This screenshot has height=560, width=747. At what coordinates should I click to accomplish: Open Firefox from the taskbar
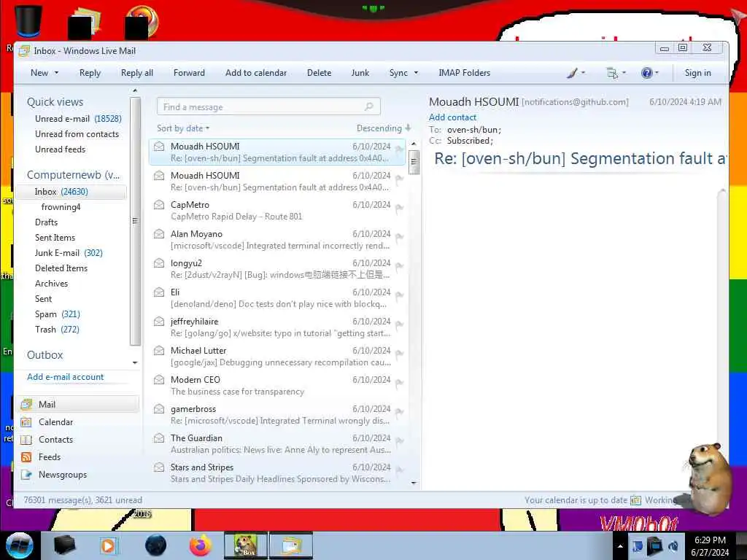point(201,545)
